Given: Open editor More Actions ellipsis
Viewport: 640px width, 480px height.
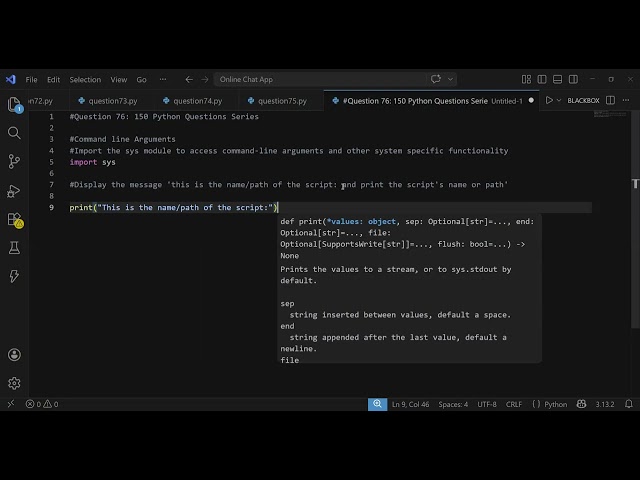Looking at the screenshot, I should [626, 100].
